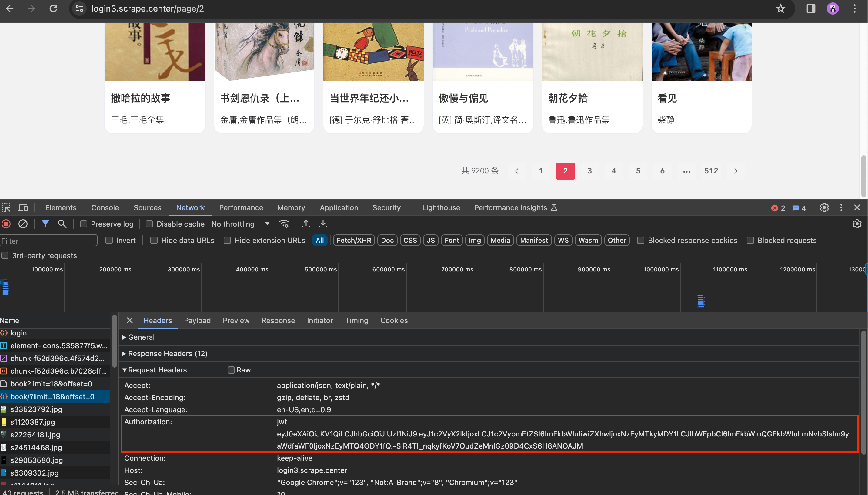This screenshot has width=868, height=495.
Task: Stop recording network log
Action: pyautogui.click(x=6, y=224)
